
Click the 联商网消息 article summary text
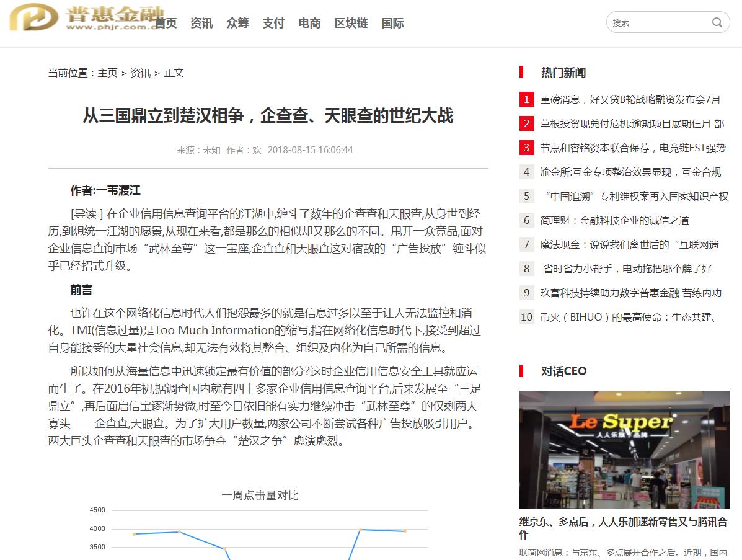coord(623,553)
